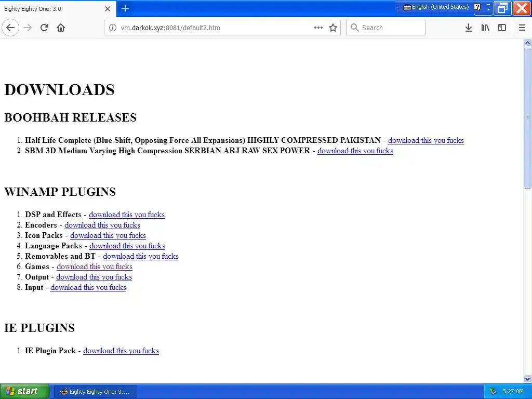
Task: Select the Eighty Eighty One: 3.0! tab
Action: pyautogui.click(x=58, y=9)
